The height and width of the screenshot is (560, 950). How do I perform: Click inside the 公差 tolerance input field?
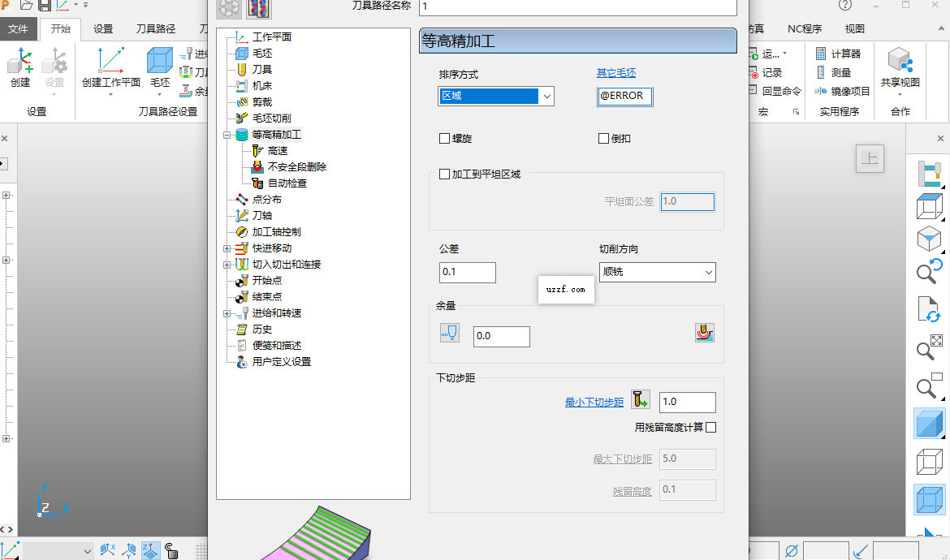467,272
